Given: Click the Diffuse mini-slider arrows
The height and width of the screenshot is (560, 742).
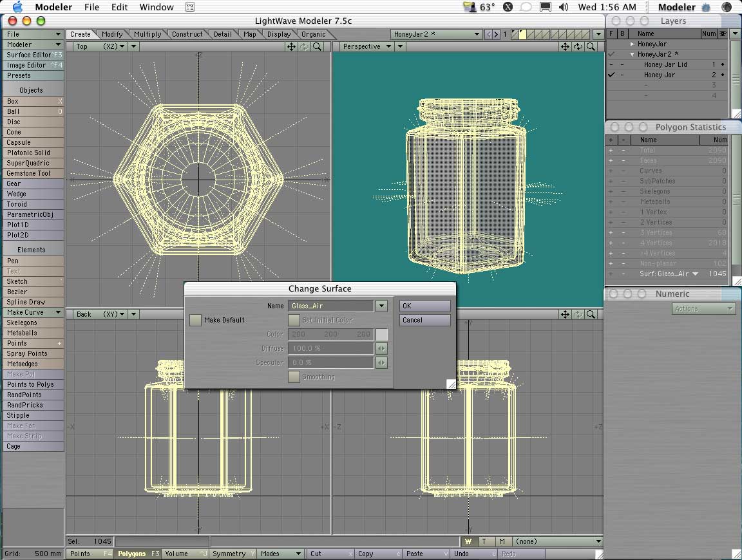Looking at the screenshot, I should (x=381, y=349).
